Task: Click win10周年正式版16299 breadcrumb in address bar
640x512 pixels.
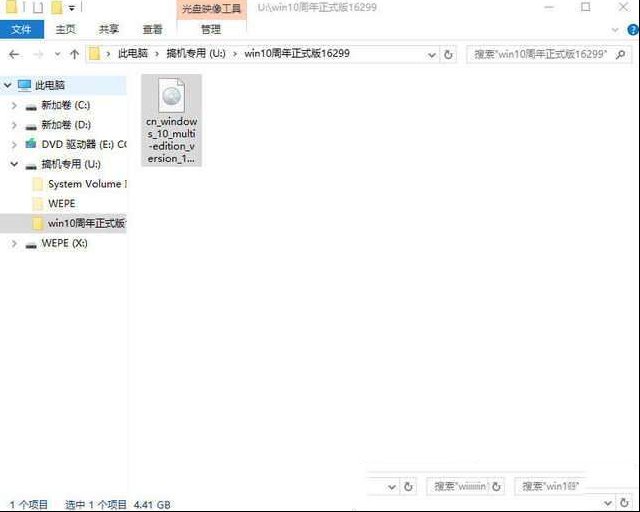Action: coord(297,53)
